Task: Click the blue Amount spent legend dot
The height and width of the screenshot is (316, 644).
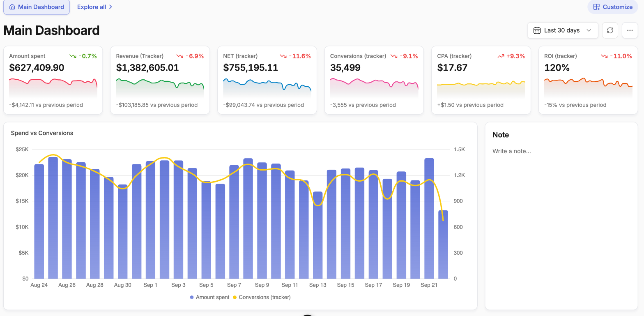Action: click(x=192, y=297)
